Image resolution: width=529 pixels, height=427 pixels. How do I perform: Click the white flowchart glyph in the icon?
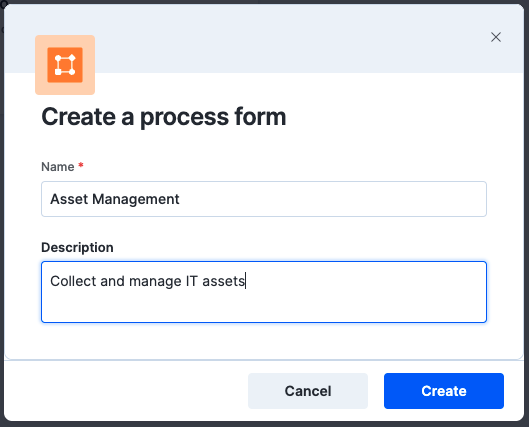click(x=65, y=65)
